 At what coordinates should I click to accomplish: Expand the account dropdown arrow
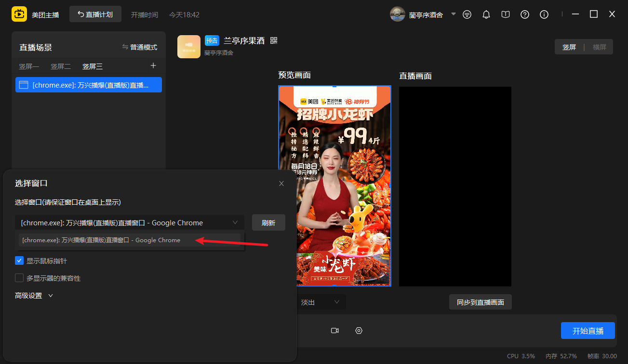click(x=454, y=14)
